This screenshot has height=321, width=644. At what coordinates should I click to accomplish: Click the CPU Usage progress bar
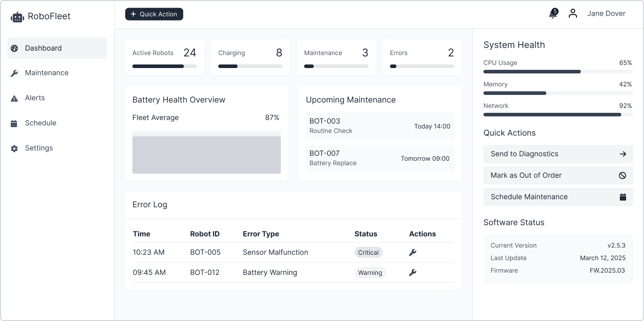click(x=558, y=72)
